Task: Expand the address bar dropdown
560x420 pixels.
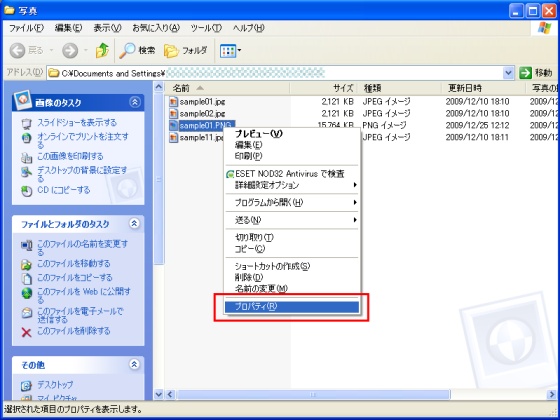Action: click(508, 73)
